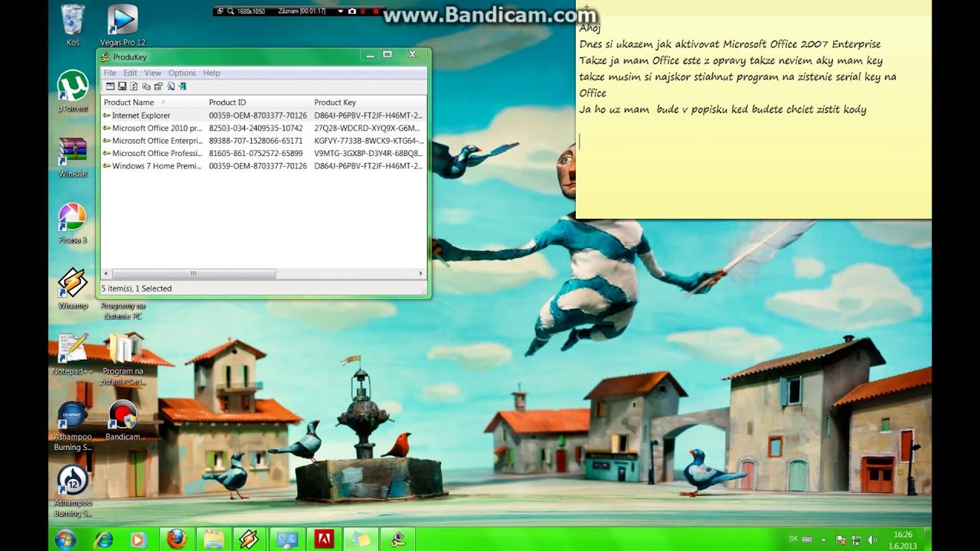
Task: Open the Recycle Bin (Koš) desktop icon
Action: pos(73,25)
